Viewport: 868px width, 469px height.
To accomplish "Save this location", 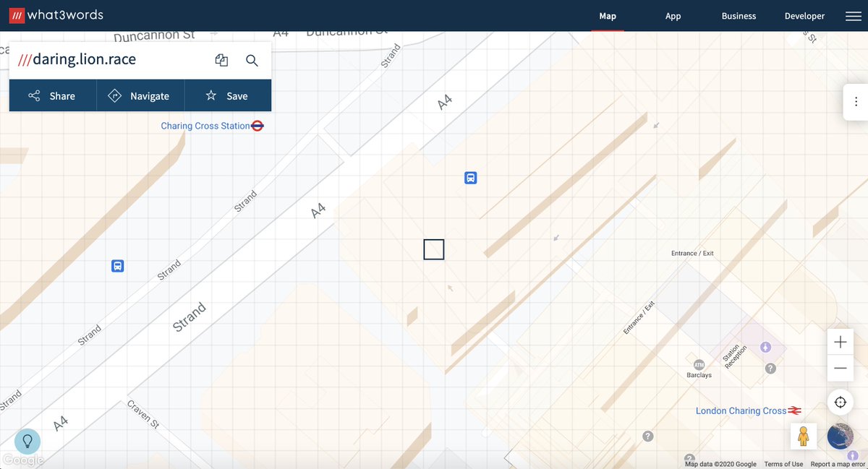I will (x=228, y=95).
